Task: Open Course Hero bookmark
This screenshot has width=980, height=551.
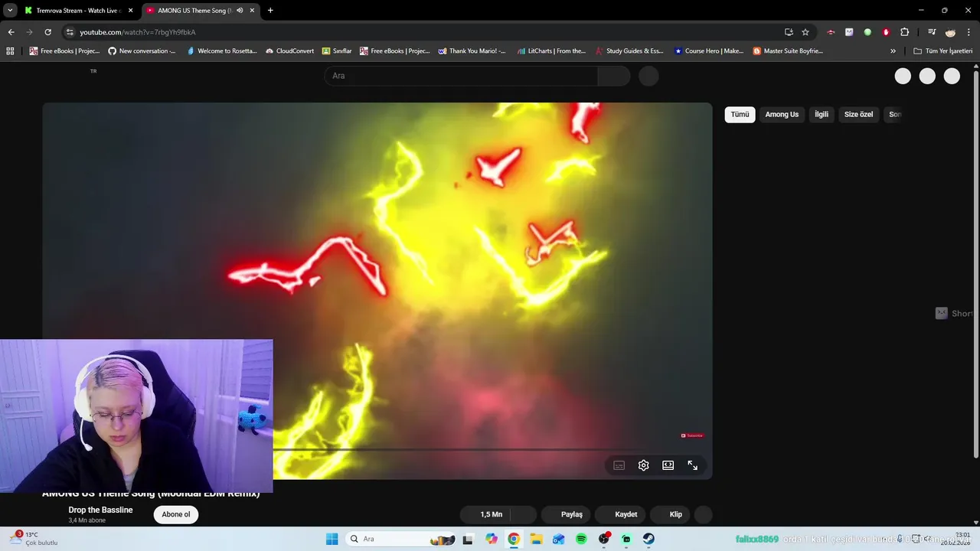Action: [709, 51]
